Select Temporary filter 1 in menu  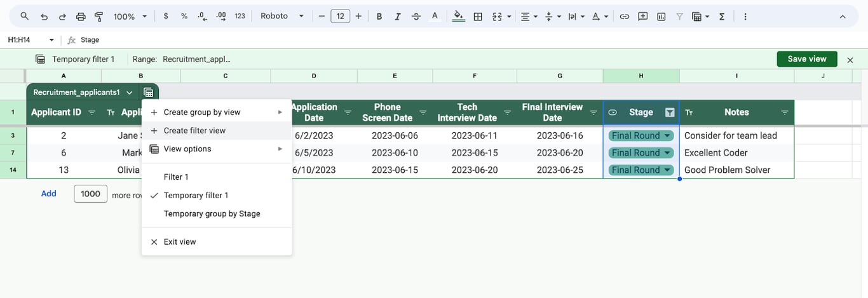(217, 196)
